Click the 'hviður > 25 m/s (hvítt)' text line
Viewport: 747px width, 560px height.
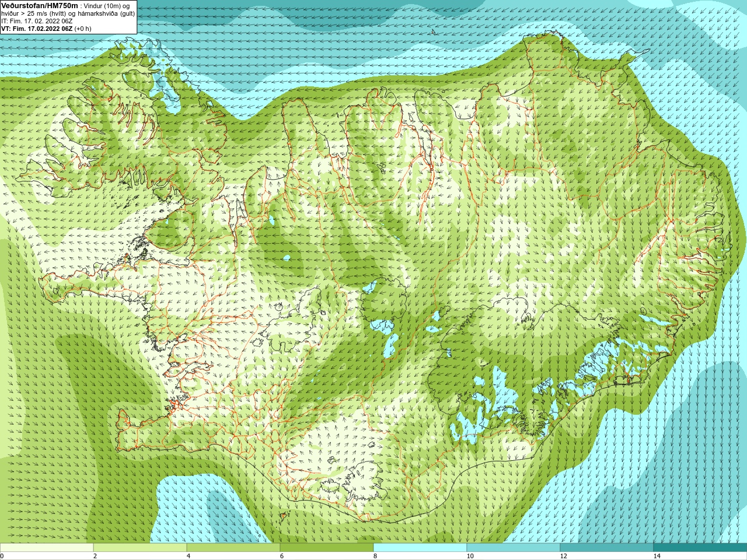pos(68,13)
